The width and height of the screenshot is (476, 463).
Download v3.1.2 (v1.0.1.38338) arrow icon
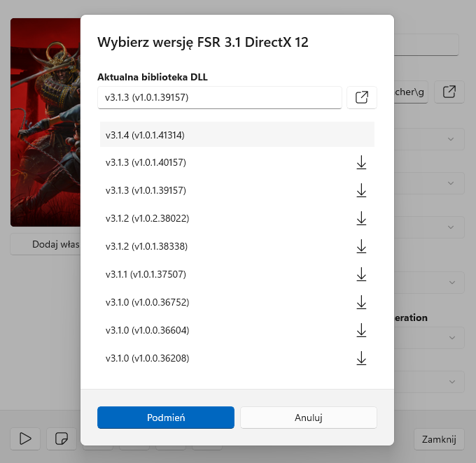tap(361, 246)
